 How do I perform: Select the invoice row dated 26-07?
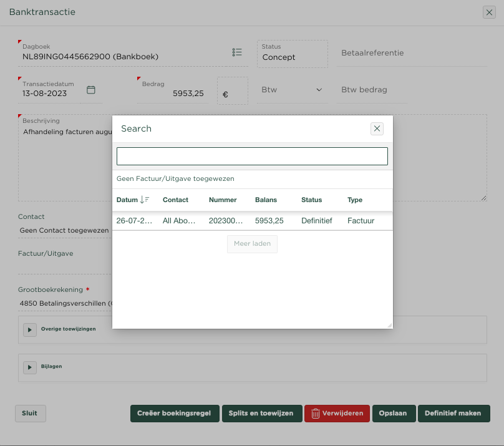coord(252,221)
